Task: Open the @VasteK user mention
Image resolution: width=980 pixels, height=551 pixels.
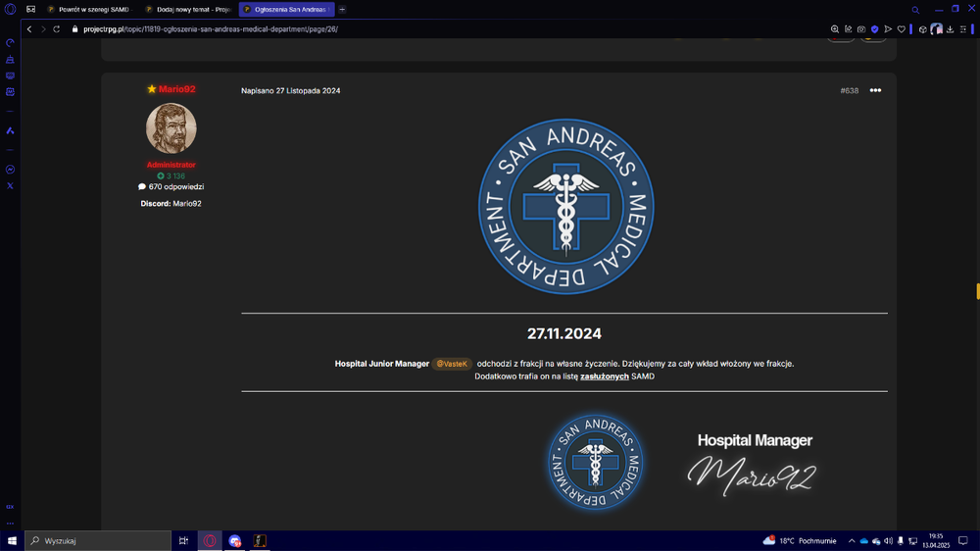Action: (451, 364)
